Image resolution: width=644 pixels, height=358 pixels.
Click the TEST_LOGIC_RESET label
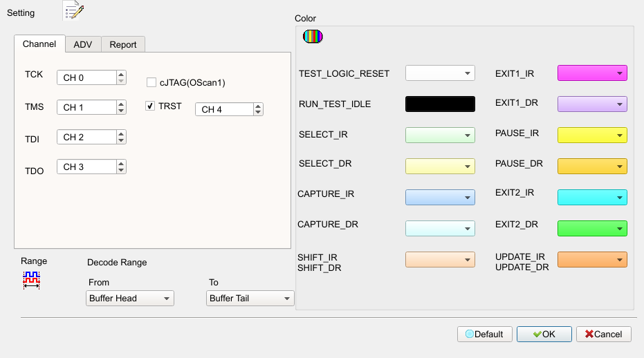point(344,73)
